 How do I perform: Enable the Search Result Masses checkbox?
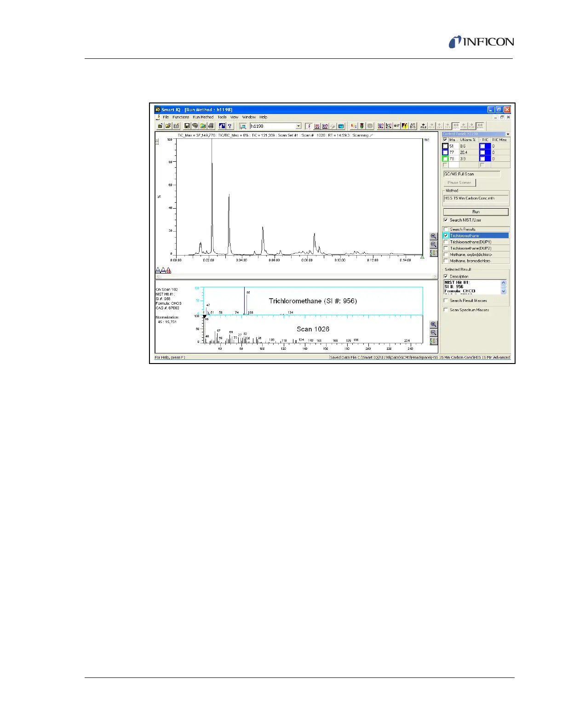[x=446, y=301]
